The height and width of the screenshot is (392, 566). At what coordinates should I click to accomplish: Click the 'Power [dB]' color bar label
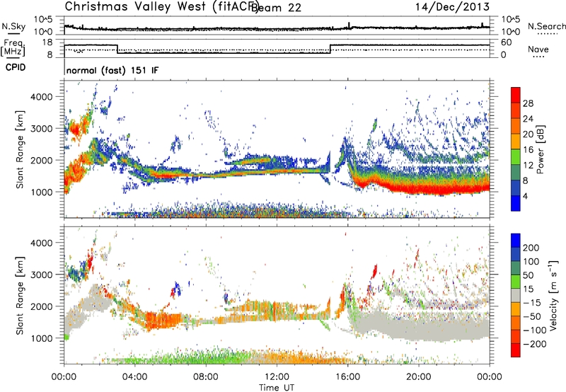click(x=540, y=149)
